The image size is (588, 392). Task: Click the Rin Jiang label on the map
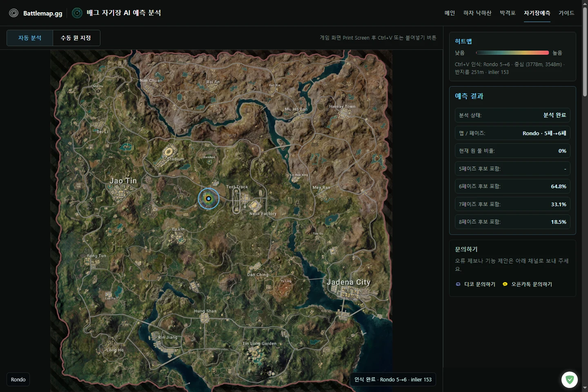(x=168, y=337)
